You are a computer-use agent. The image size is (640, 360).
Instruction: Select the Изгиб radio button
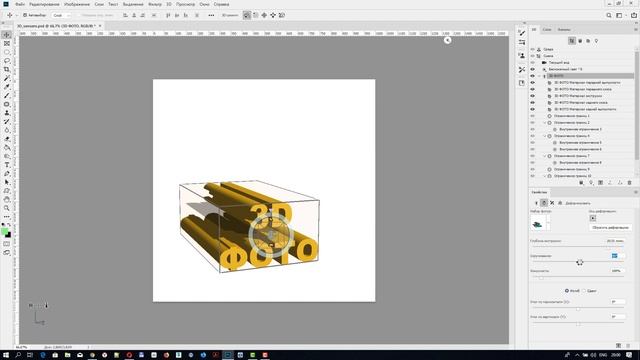567,291
